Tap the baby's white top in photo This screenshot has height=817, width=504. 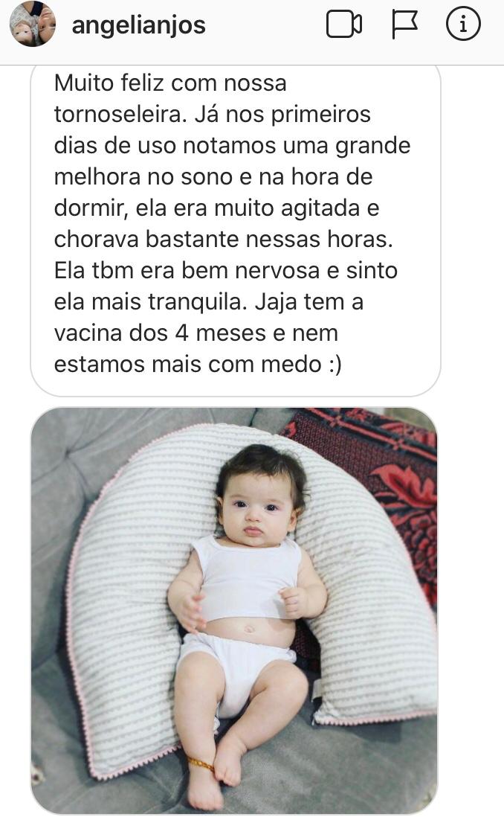(x=247, y=577)
